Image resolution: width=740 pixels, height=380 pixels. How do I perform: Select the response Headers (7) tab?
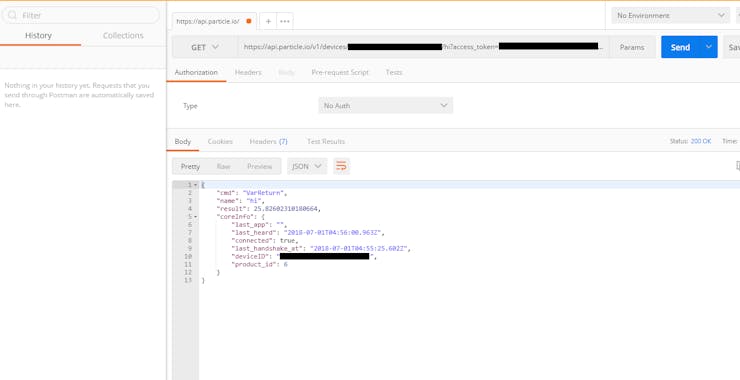(269, 141)
